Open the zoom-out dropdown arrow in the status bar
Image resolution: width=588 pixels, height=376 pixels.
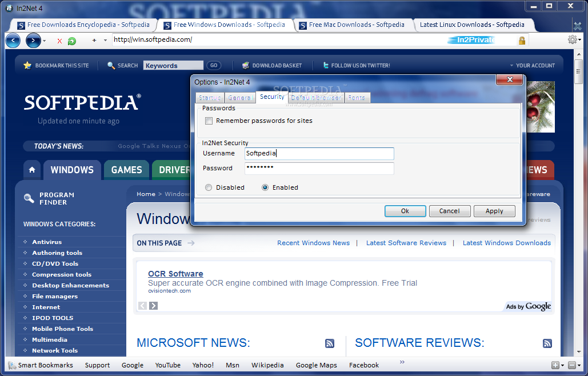pos(579,366)
